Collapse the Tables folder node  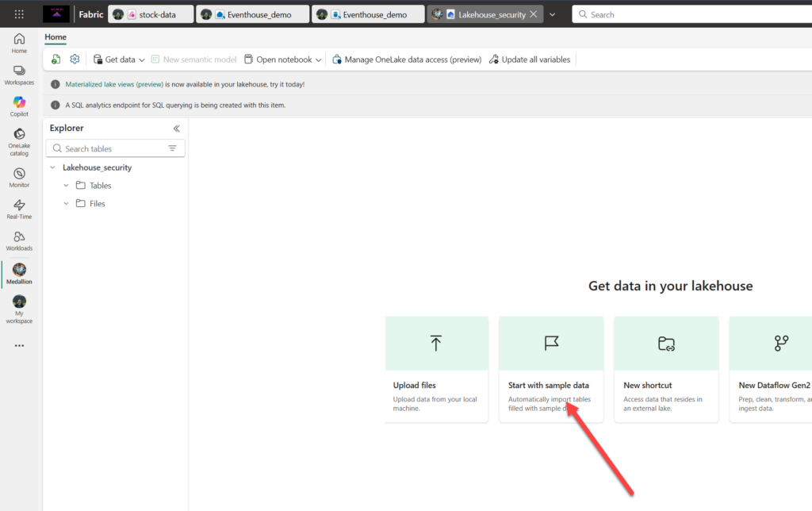pos(67,186)
